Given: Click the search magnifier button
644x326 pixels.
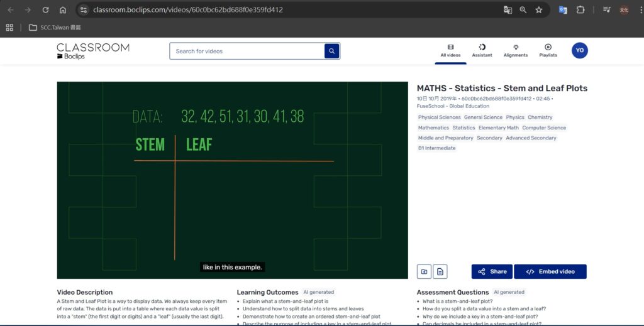Looking at the screenshot, I should (x=331, y=51).
